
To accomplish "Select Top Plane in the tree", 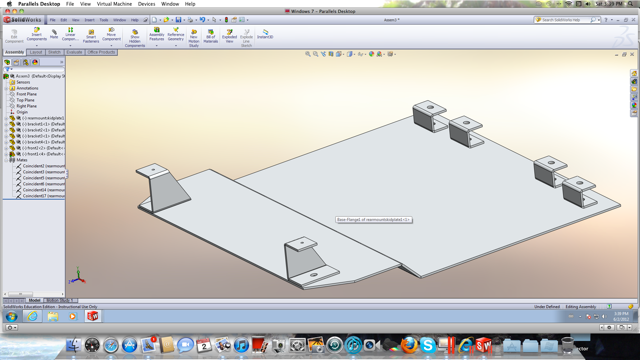I will (x=25, y=100).
